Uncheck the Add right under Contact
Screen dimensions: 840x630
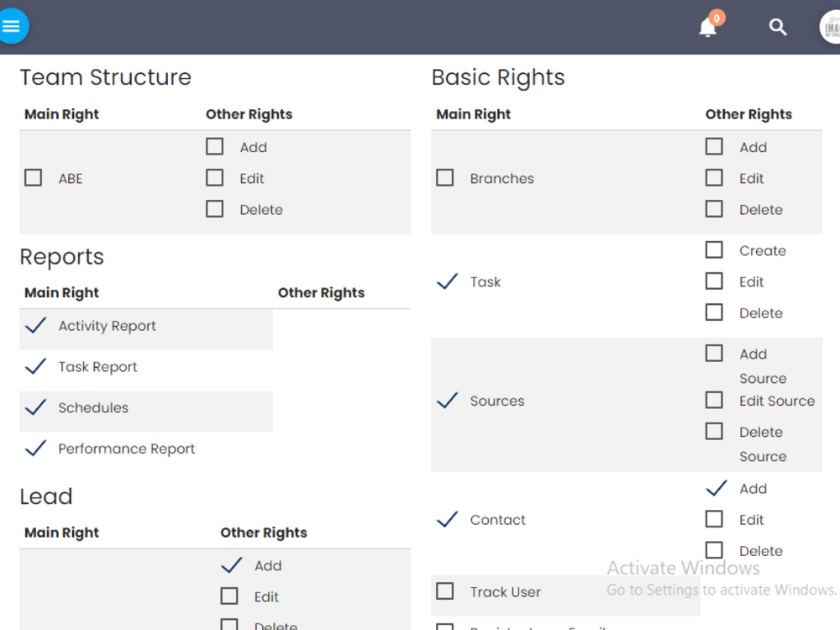coord(717,488)
